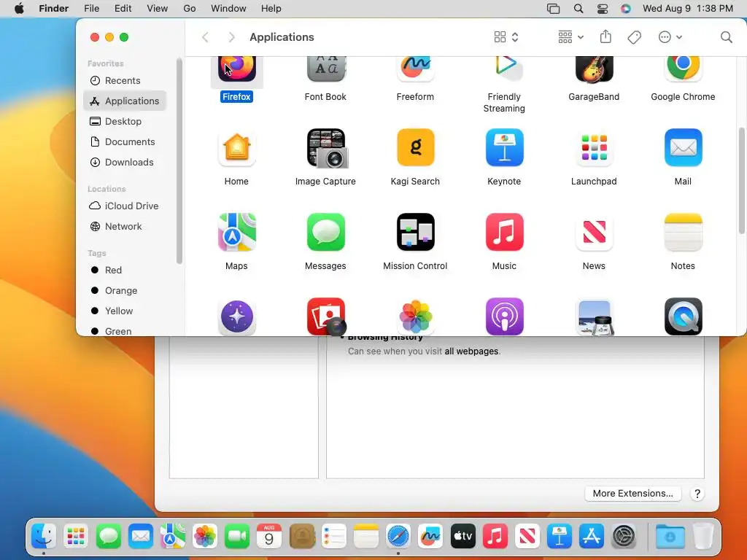Click the help question mark button
747x560 pixels.
tap(697, 494)
